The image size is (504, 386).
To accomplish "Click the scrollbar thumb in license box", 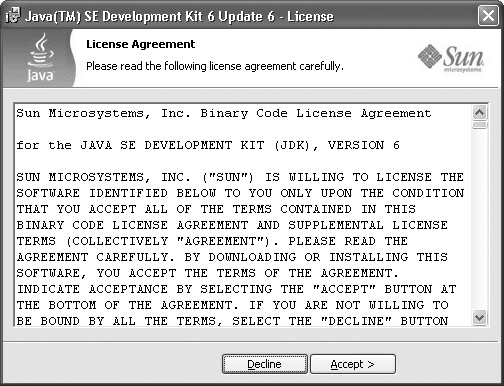I will coord(480,125).
